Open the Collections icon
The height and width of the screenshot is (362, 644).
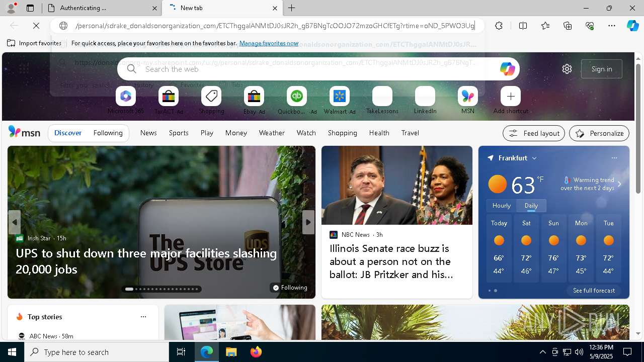click(568, 26)
